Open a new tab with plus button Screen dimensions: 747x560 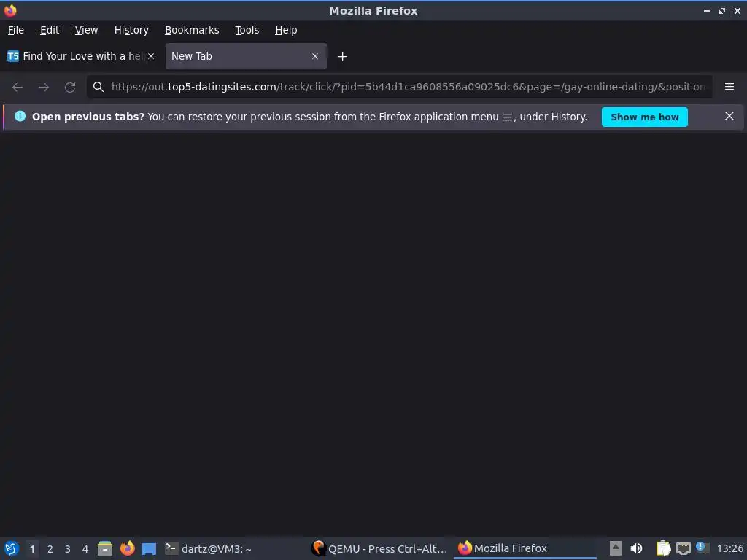(342, 57)
